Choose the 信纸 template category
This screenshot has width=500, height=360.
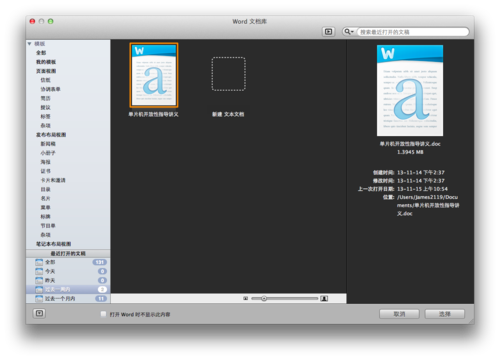point(45,80)
